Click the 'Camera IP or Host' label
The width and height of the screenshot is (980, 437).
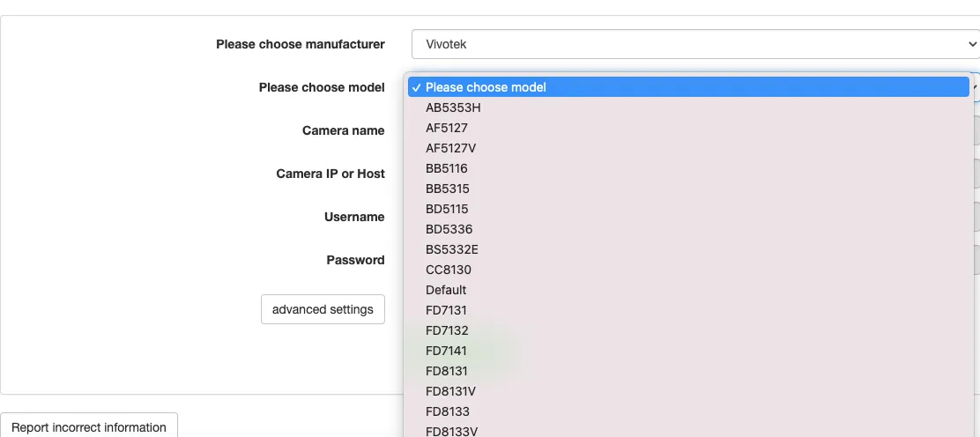[x=330, y=174]
